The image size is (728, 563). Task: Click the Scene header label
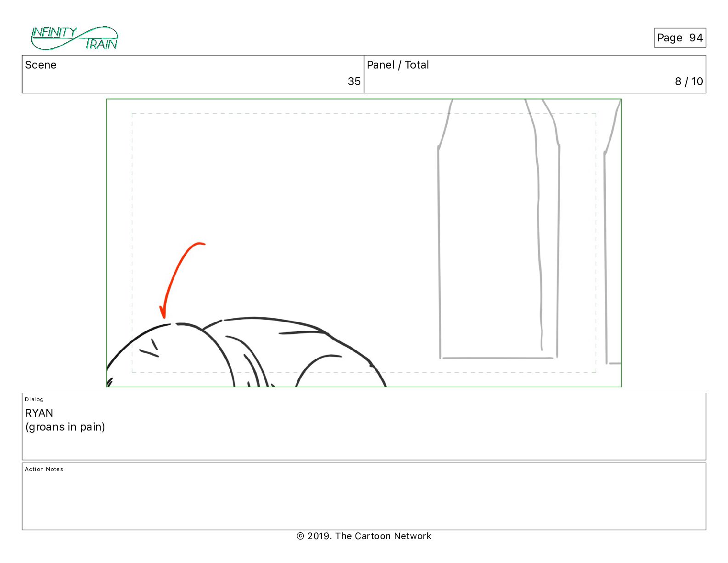click(x=41, y=65)
